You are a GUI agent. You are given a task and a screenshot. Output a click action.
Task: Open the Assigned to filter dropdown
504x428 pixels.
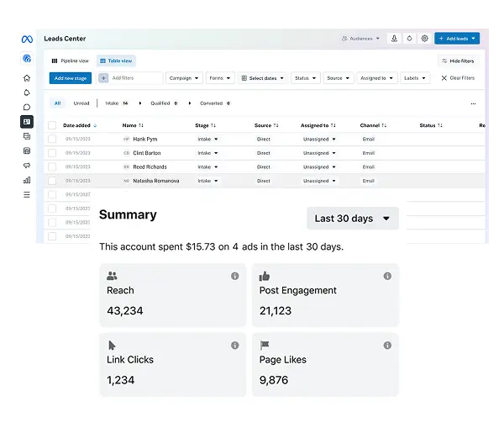pos(377,78)
